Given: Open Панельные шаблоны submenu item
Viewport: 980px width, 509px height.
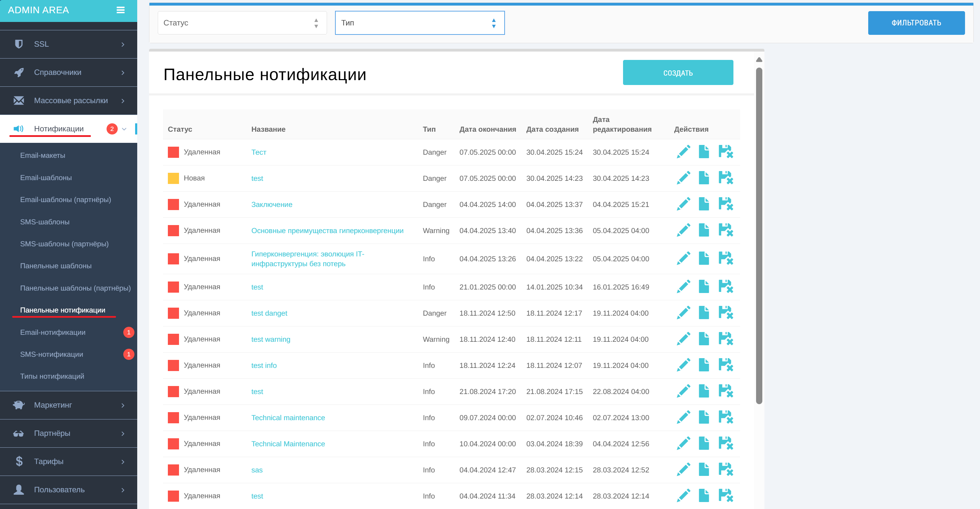Looking at the screenshot, I should (56, 266).
